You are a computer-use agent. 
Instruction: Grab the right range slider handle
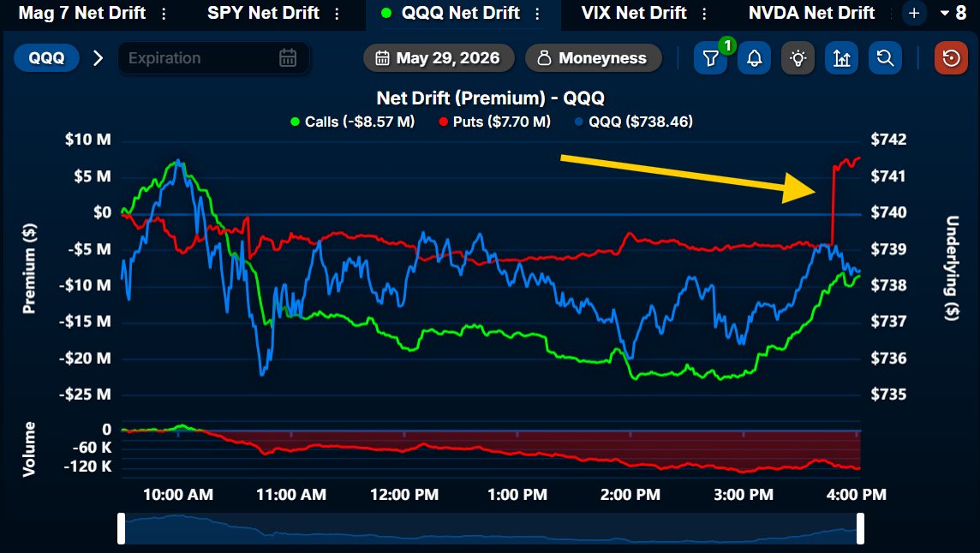click(860, 529)
